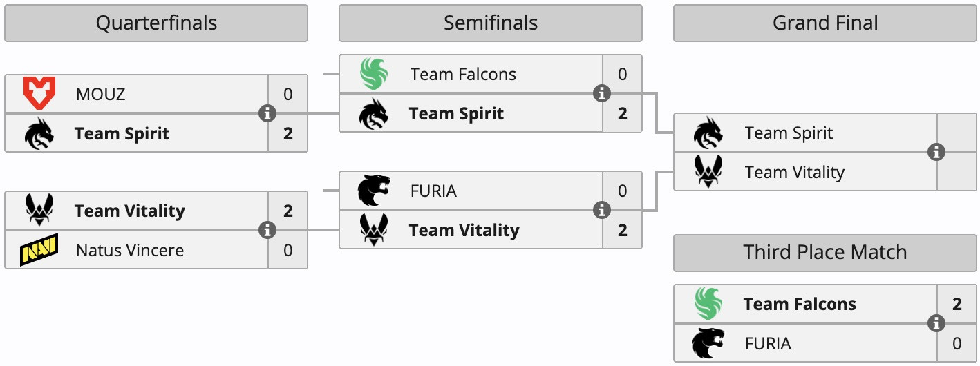Open Grand Final match info icon

(936, 152)
